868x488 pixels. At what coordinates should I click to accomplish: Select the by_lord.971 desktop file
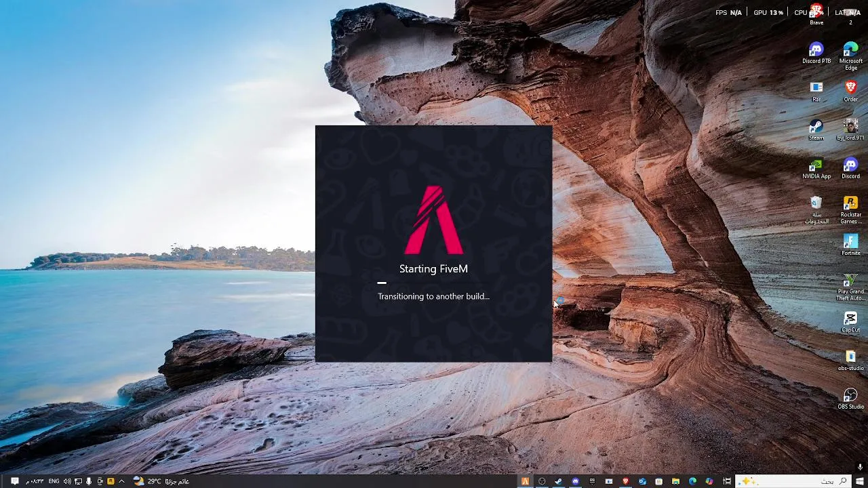pyautogui.click(x=850, y=129)
